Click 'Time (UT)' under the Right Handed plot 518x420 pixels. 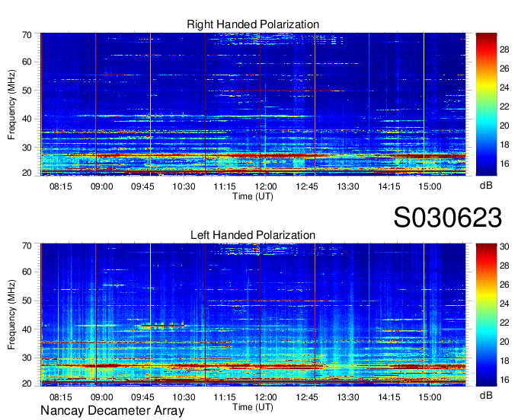click(x=253, y=196)
